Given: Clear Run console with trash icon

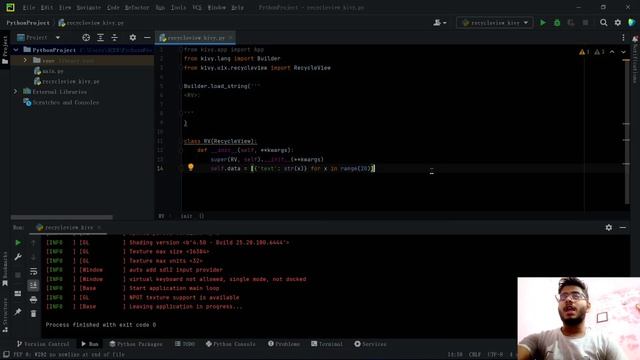Looking at the screenshot, I should coord(33,313).
